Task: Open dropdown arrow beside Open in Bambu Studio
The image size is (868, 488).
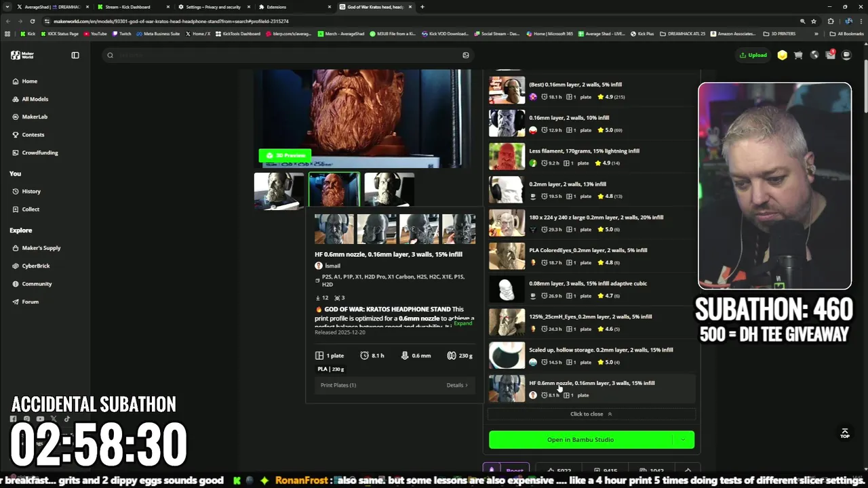Action: [683, 440]
